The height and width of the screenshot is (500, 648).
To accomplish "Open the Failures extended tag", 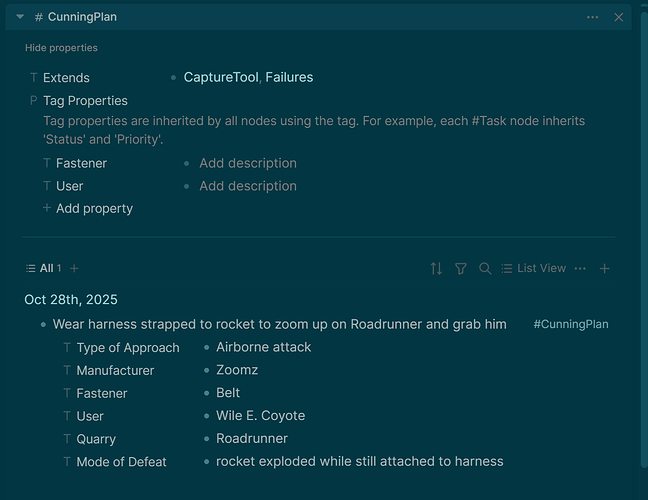I will pyautogui.click(x=289, y=77).
